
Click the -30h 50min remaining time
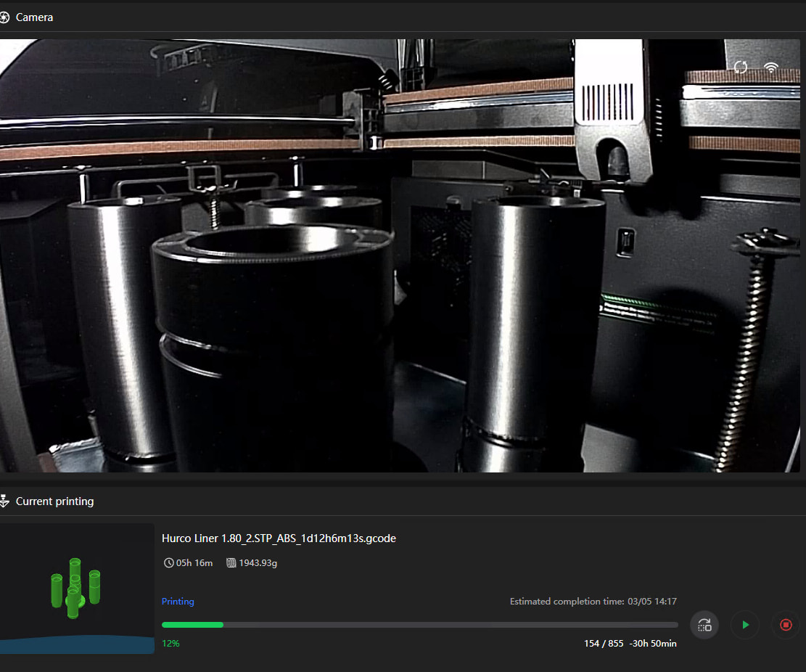[x=653, y=644]
